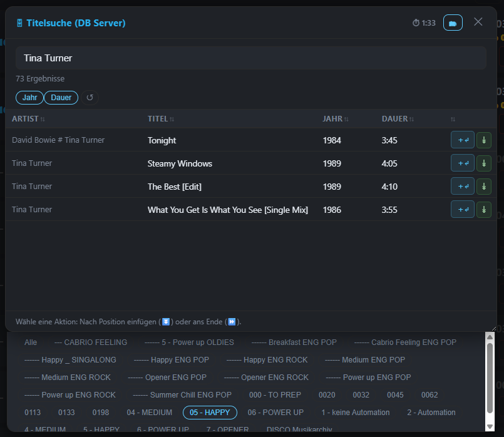The width and height of the screenshot is (504, 437).
Task: Pick the 'Summer Chill ENG POP' category
Action: tap(182, 395)
